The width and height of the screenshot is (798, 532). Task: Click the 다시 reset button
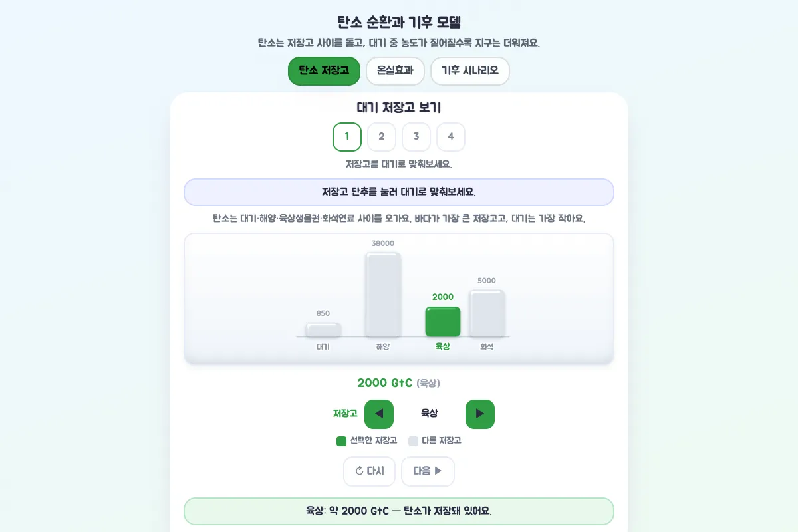[x=369, y=471]
